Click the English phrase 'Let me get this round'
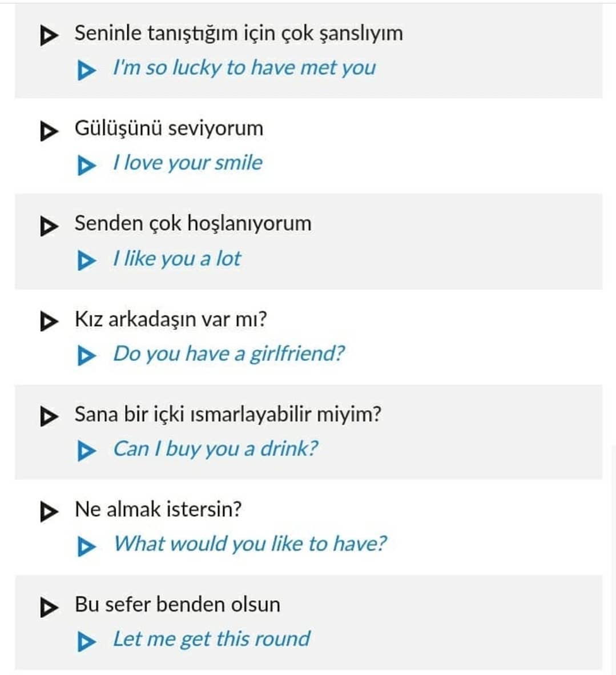The width and height of the screenshot is (616, 675). coord(211,639)
